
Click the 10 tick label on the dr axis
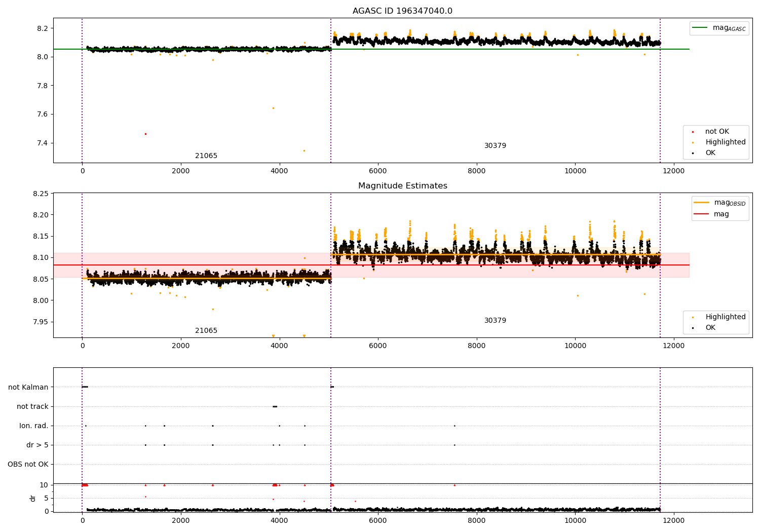point(44,485)
